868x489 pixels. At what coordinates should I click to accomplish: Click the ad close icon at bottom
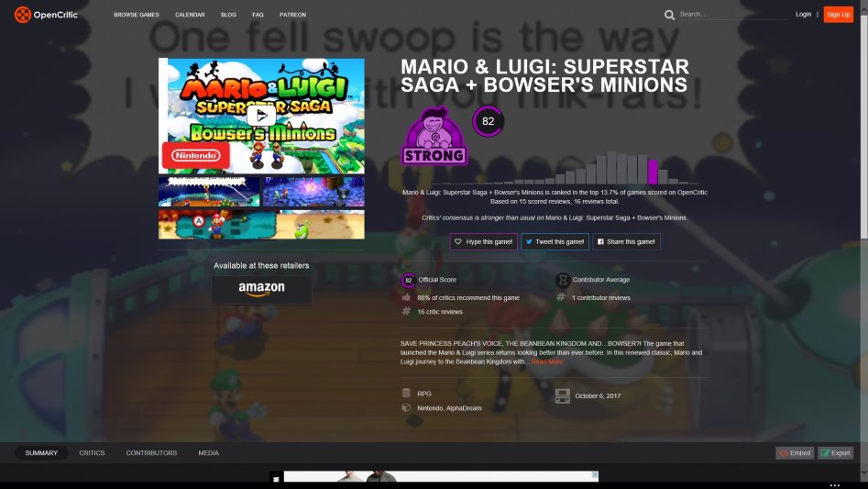click(x=595, y=475)
